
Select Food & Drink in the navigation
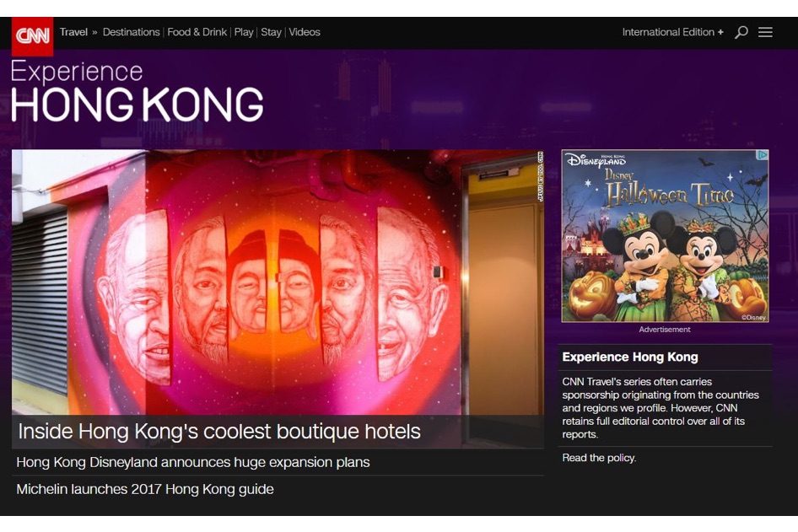197,32
